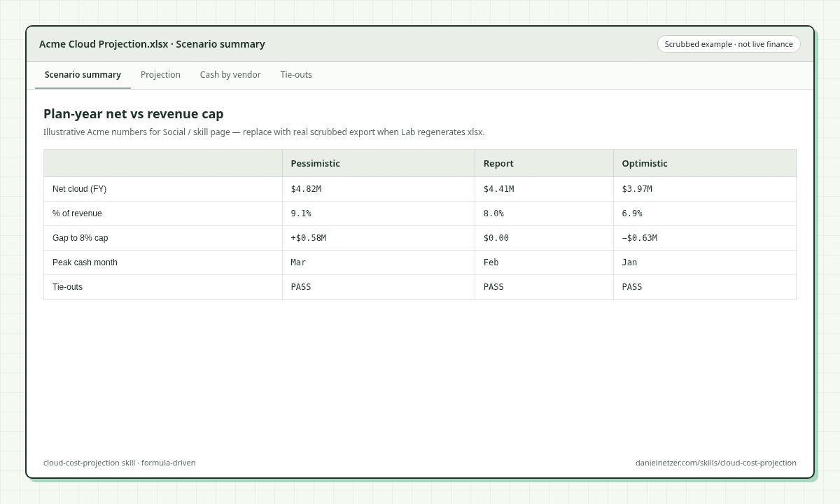
Task: Click the 'Plan-year net vs revenue cap' heading
Action: click(x=133, y=114)
